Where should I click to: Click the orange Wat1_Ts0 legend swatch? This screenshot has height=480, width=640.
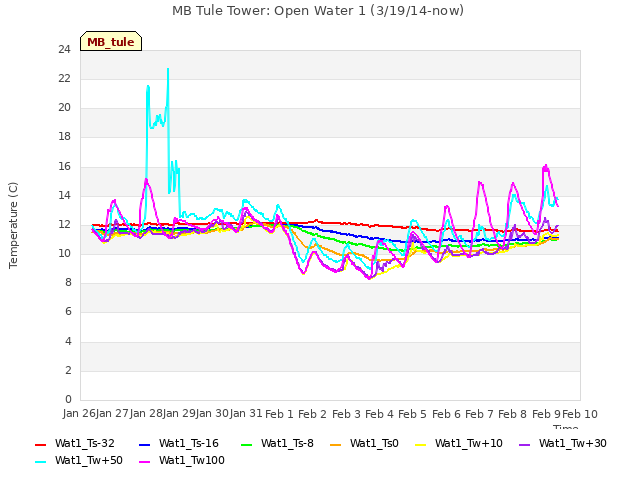tap(336, 445)
